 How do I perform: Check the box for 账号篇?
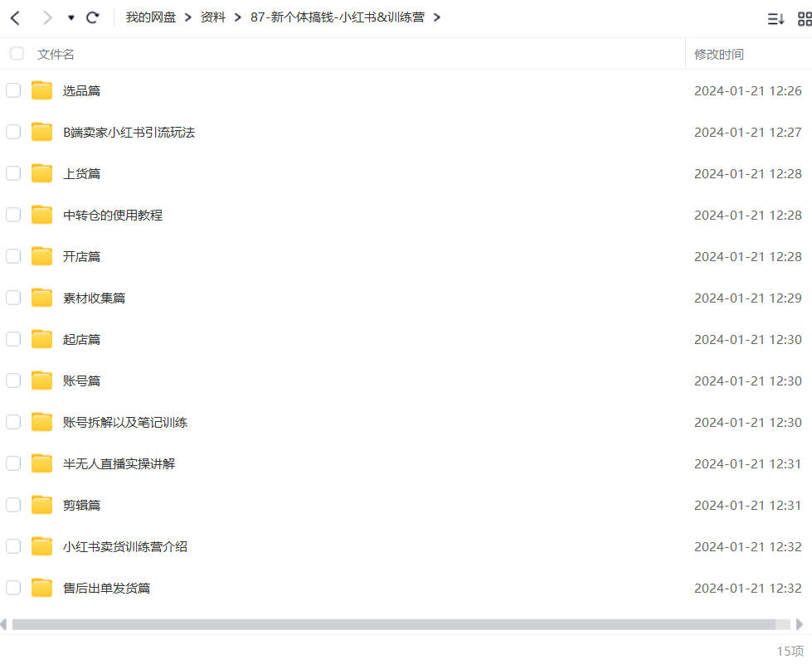coord(13,380)
